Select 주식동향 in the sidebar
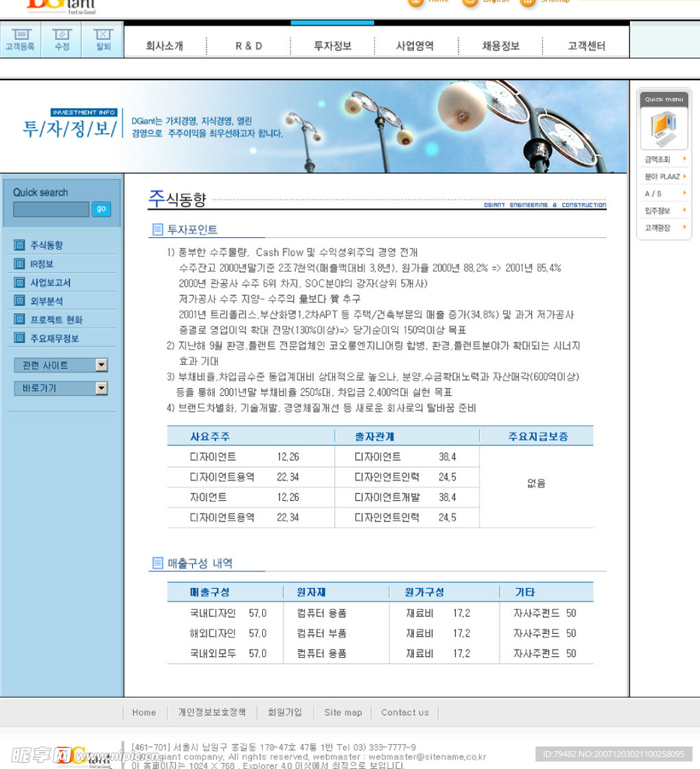Viewport: 700px width, 769px height. [47, 245]
